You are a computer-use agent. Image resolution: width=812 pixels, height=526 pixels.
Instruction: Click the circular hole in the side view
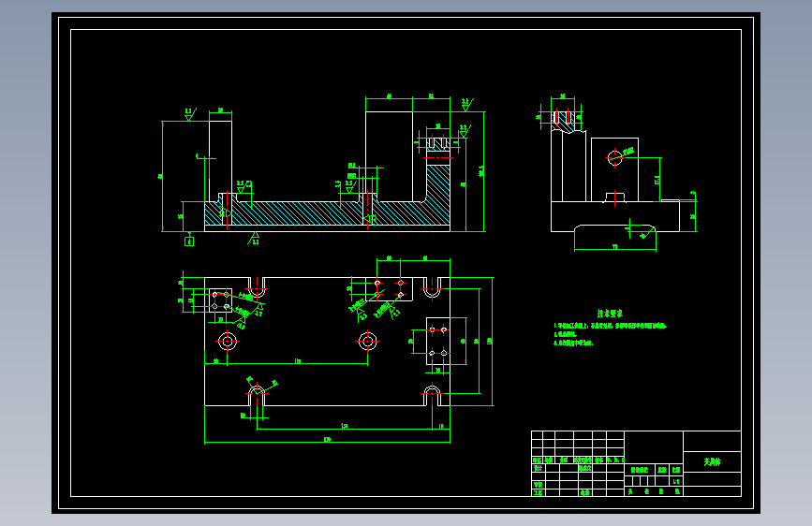point(614,158)
